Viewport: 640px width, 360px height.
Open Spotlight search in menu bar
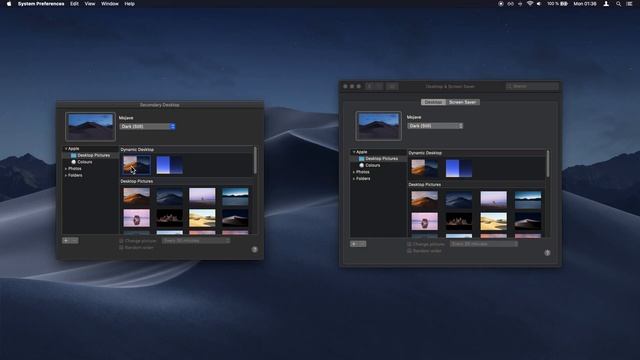point(618,4)
